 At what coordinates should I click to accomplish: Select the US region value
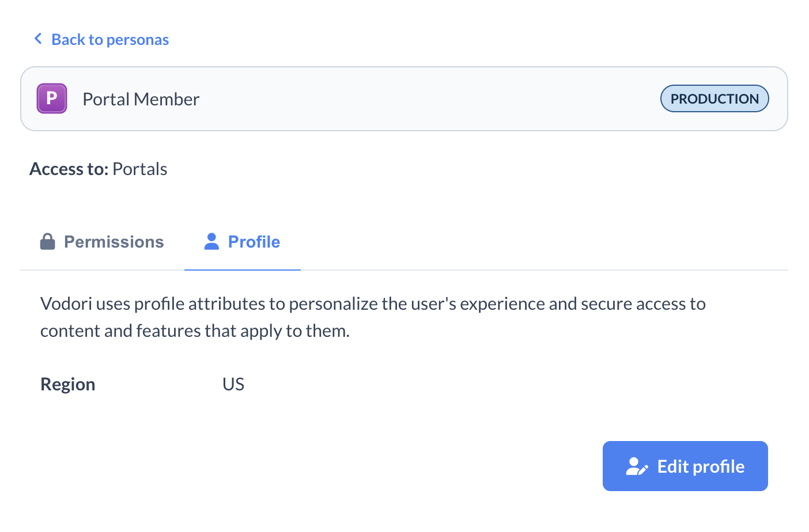coord(233,385)
